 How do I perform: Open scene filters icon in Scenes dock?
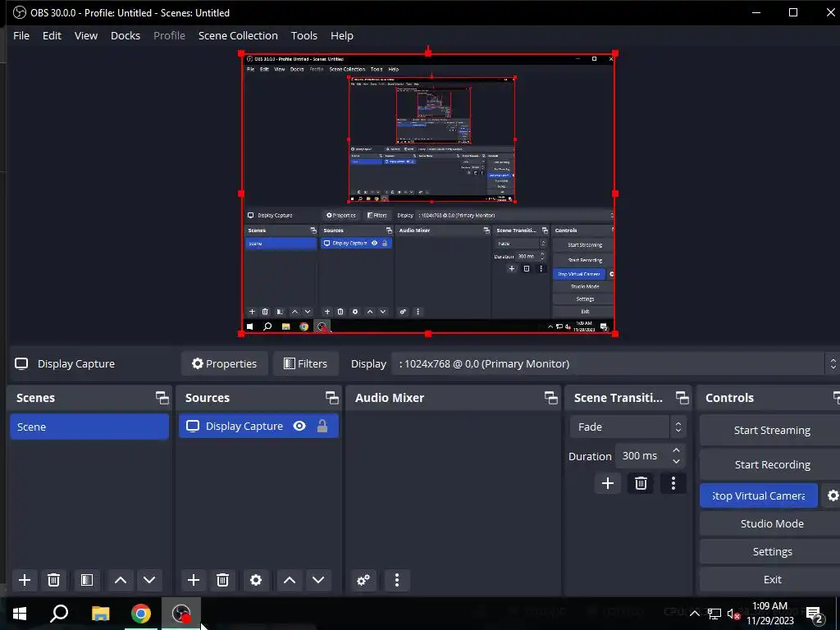coord(87,580)
